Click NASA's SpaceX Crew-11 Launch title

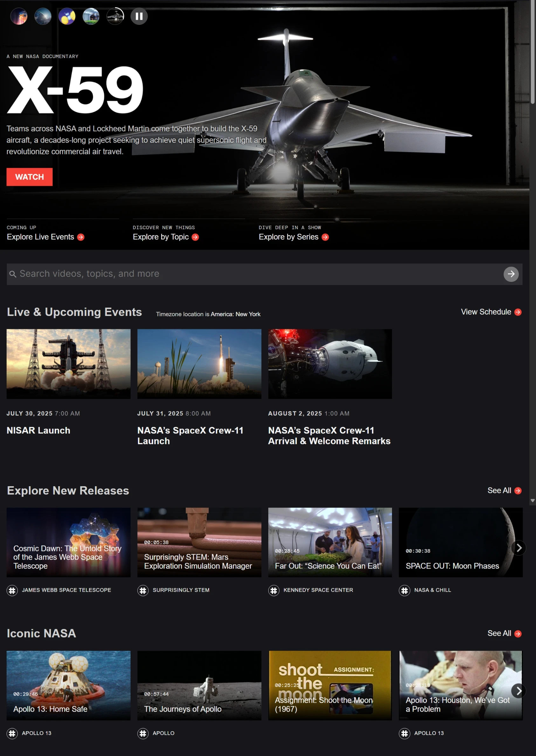click(190, 436)
